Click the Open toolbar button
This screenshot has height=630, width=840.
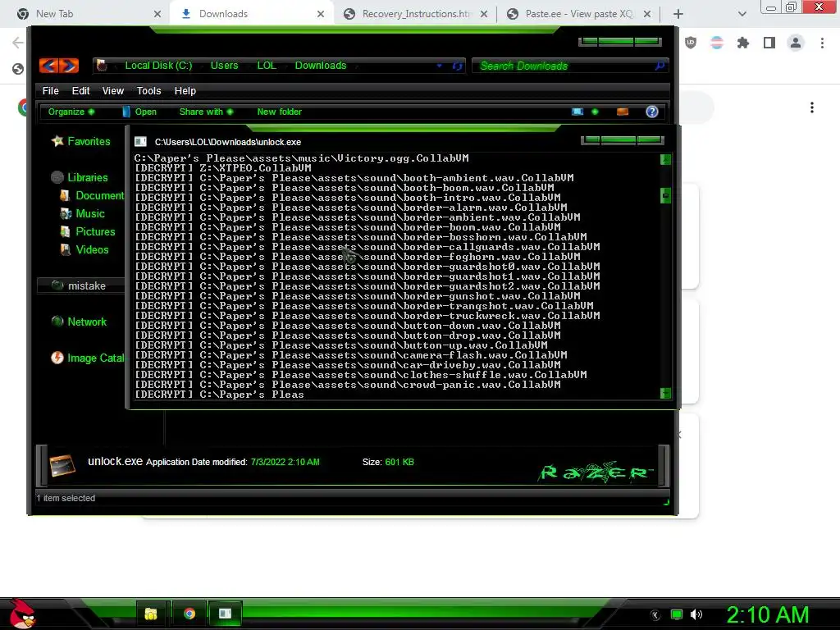(139, 112)
